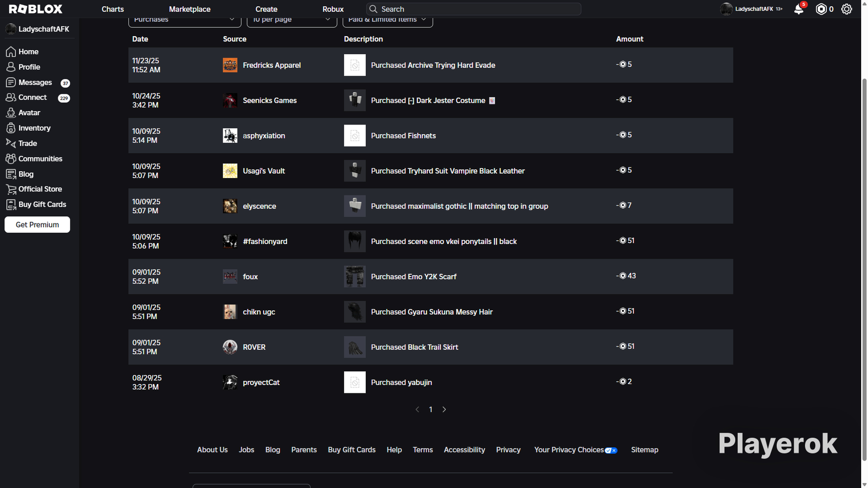This screenshot has width=868, height=488.
Task: Open the footer Buy Gift Cards link
Action: pyautogui.click(x=351, y=450)
